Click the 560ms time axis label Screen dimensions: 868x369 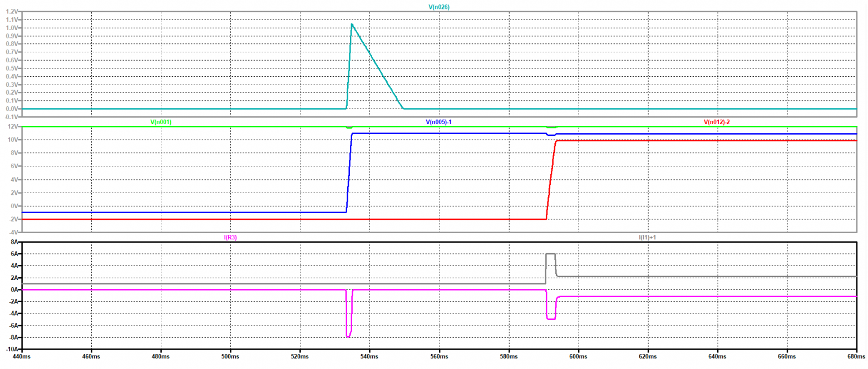click(439, 356)
